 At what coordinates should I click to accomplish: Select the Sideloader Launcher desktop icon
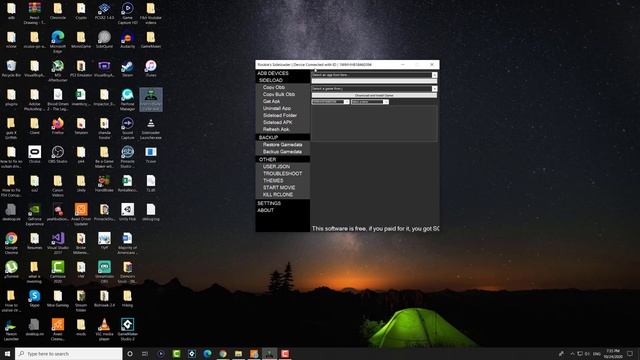(x=151, y=128)
